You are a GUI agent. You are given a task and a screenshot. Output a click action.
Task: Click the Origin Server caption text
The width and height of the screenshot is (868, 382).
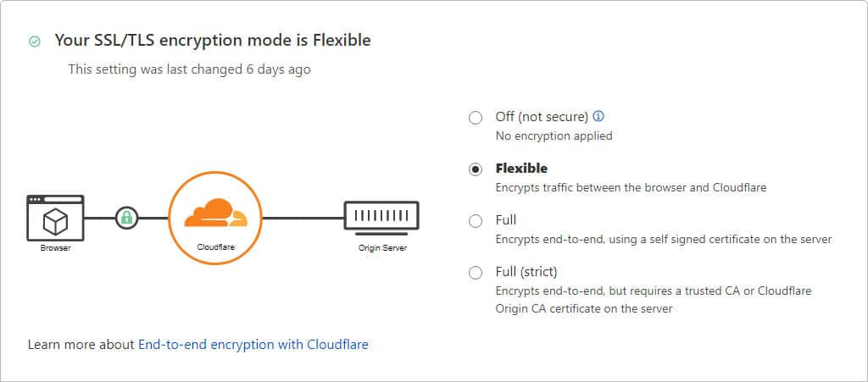pyautogui.click(x=381, y=249)
